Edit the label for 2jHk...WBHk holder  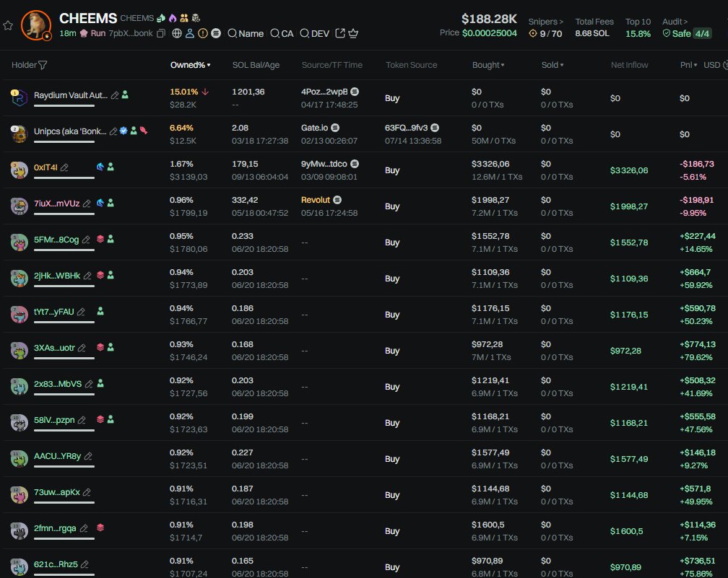tap(87, 276)
